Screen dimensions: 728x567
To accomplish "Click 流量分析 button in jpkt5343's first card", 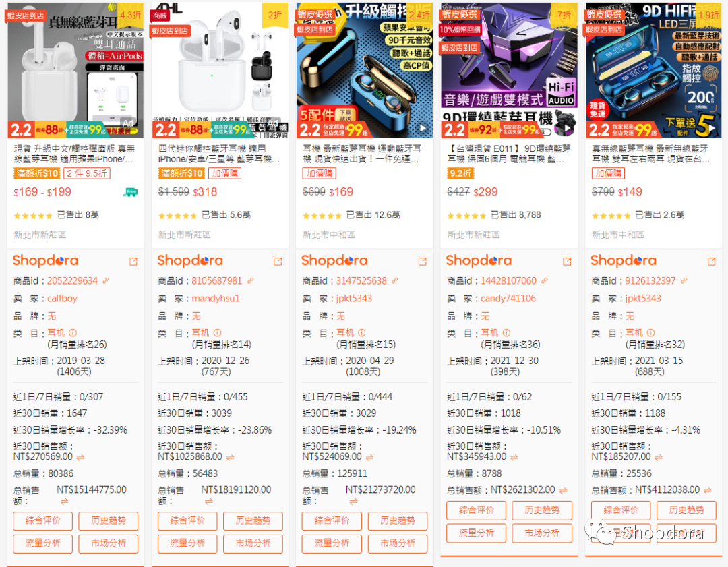I will (x=332, y=543).
